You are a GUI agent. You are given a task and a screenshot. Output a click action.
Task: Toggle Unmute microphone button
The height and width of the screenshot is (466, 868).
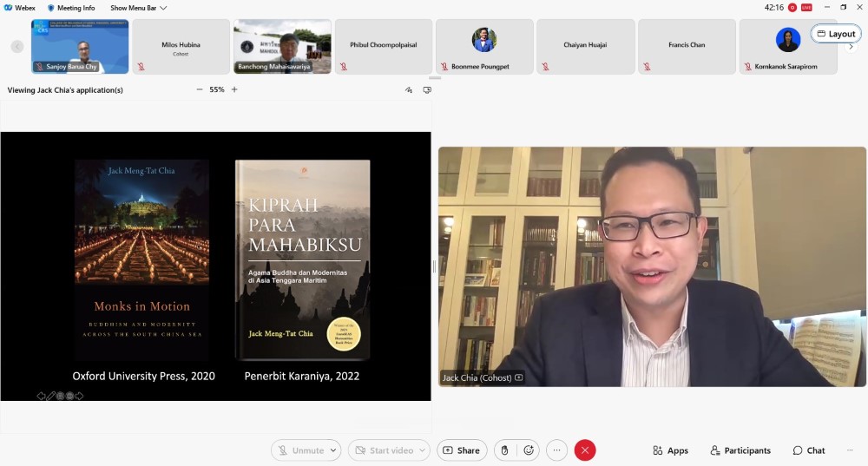click(300, 450)
